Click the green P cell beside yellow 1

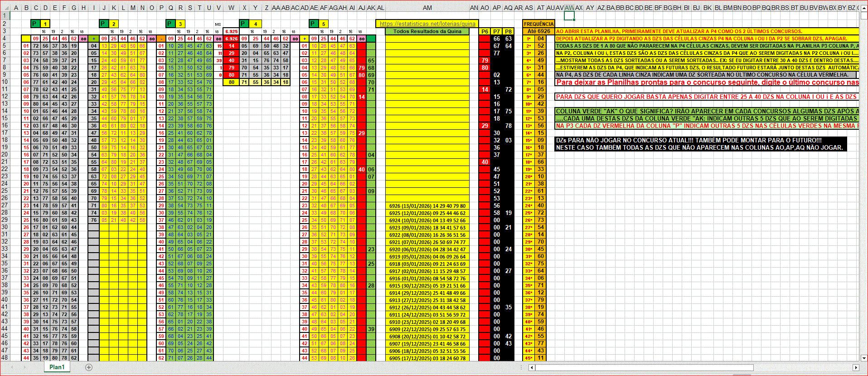tap(35, 24)
